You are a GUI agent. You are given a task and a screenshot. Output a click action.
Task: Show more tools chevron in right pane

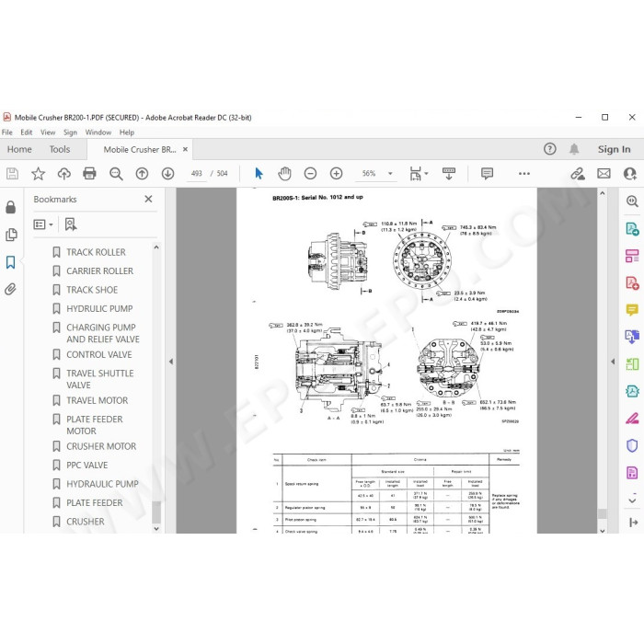[x=632, y=500]
